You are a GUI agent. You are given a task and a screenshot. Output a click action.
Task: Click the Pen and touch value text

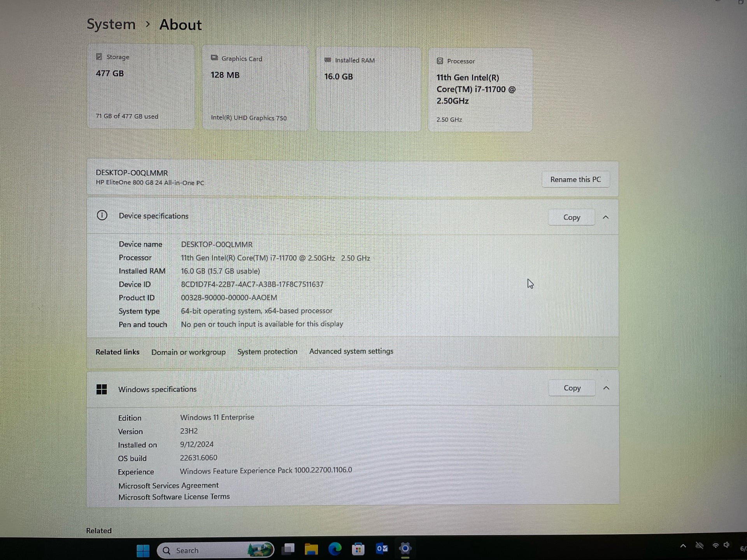click(x=262, y=324)
